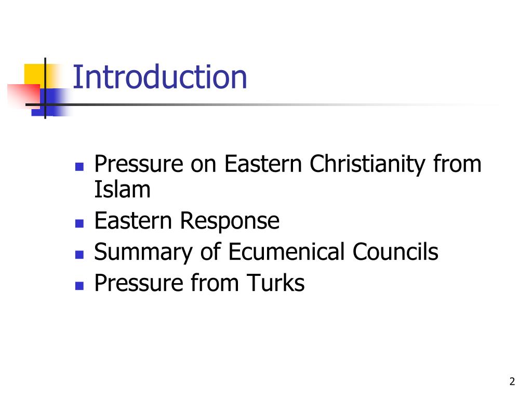Click the word Christianity in first bullet

367,165
